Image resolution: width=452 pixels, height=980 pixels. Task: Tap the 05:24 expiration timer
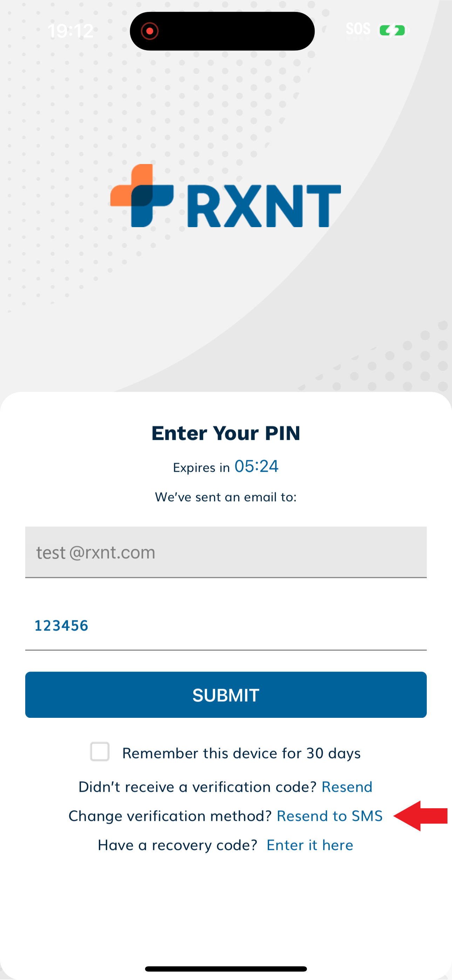[256, 466]
